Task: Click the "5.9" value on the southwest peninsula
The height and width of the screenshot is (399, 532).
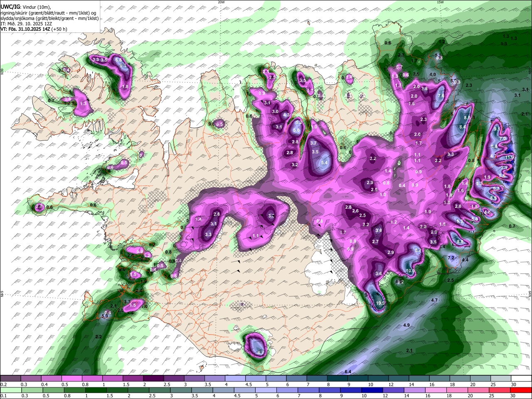Action: 105,316
